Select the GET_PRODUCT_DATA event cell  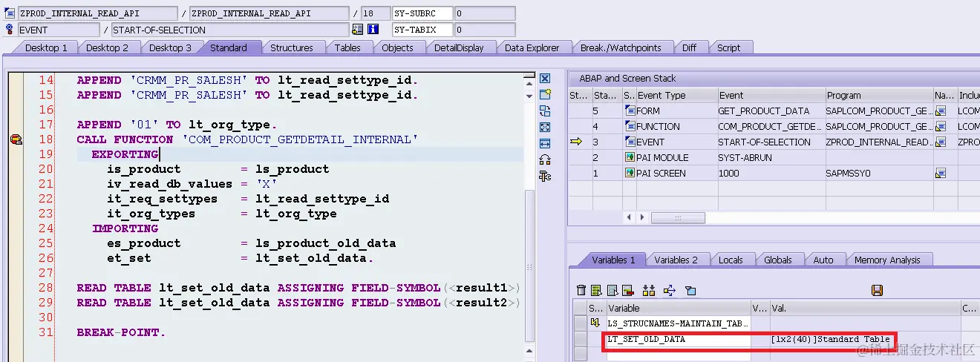(x=771, y=111)
